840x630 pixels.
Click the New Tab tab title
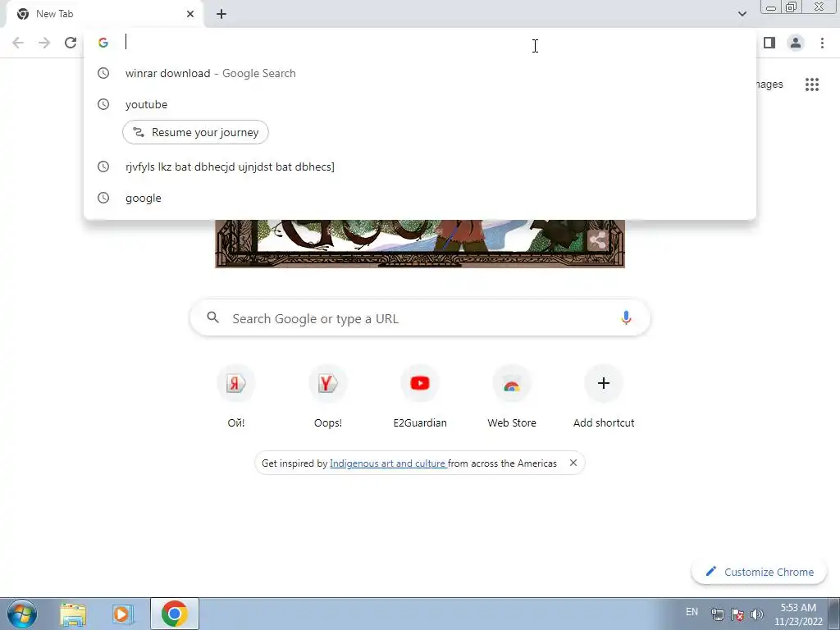[55, 14]
